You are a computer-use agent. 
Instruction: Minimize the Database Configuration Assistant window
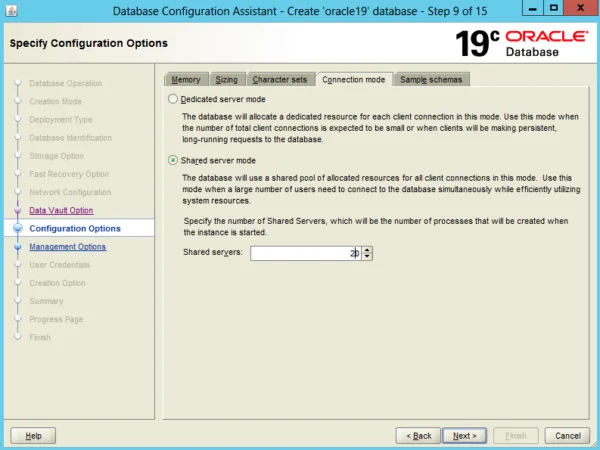(532, 8)
